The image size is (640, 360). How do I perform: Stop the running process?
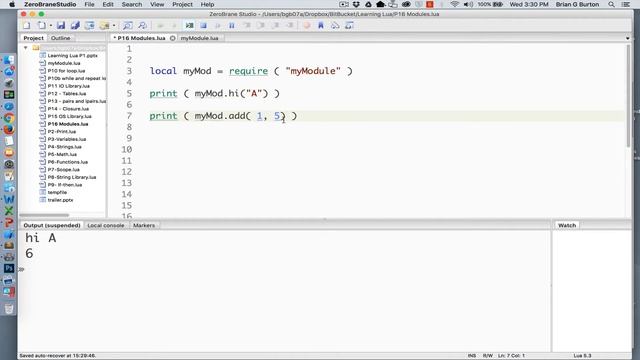tap(203, 26)
